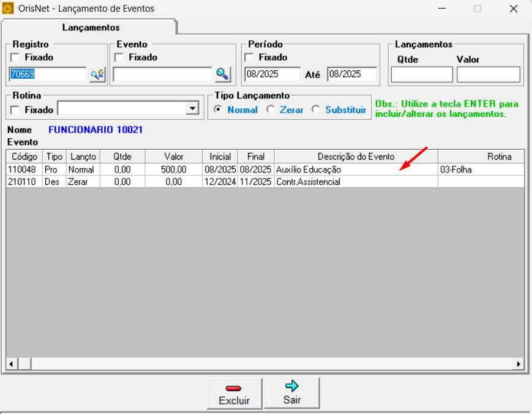Enable the Fixado checkbox under Registro

15,57
